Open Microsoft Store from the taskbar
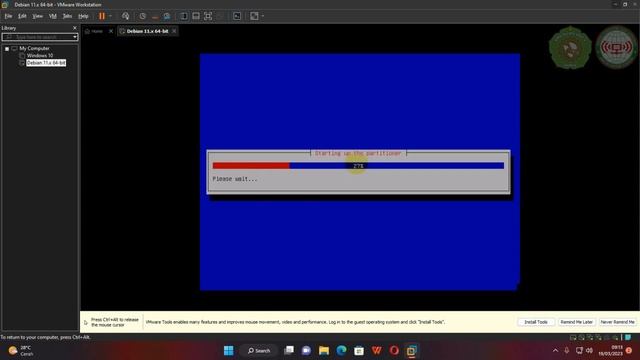The width and height of the screenshot is (640, 360). coord(359,350)
